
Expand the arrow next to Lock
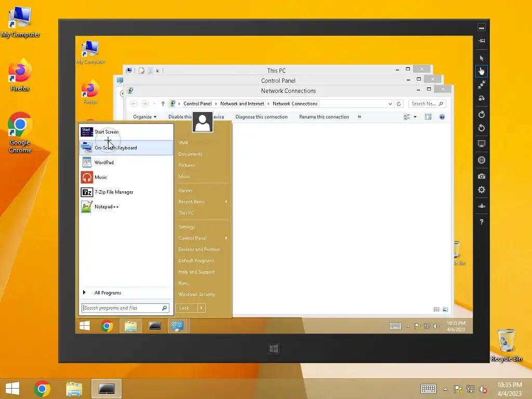pyautogui.click(x=202, y=308)
